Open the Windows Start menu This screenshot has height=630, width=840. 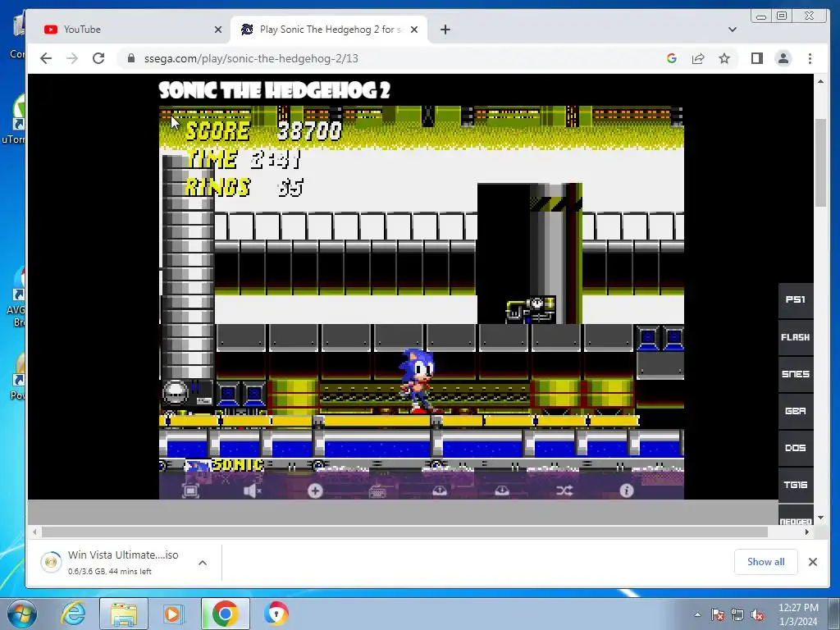click(x=22, y=614)
